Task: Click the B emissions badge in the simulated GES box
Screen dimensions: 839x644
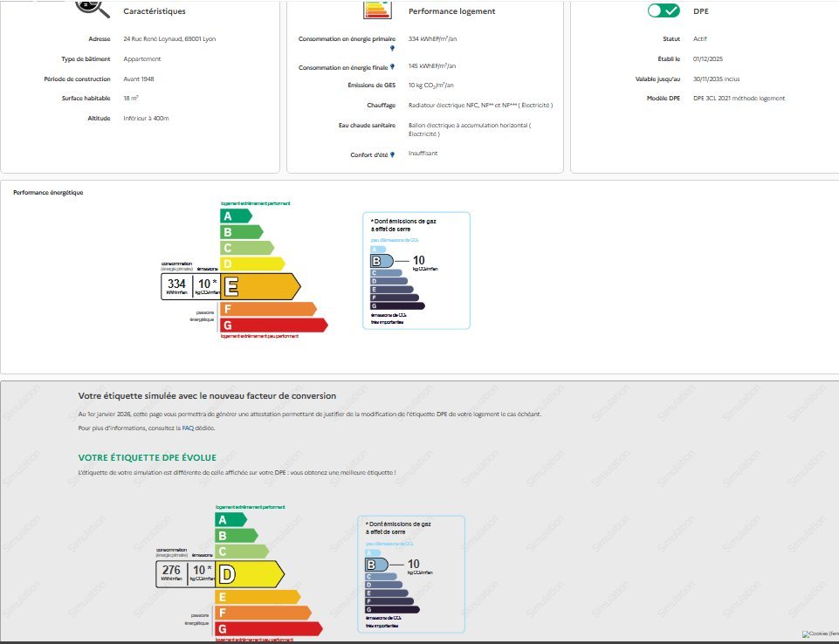Action: (375, 565)
